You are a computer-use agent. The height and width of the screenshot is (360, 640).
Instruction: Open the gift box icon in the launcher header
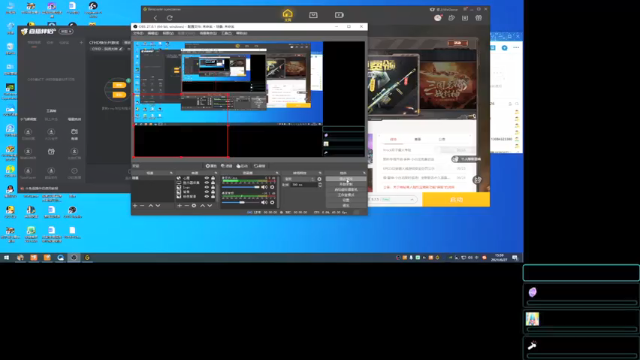[x=478, y=18]
